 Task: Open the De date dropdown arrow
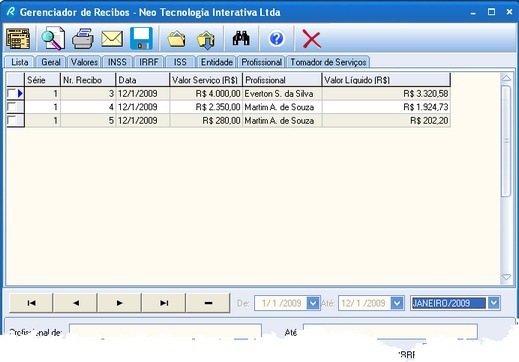click(x=313, y=303)
